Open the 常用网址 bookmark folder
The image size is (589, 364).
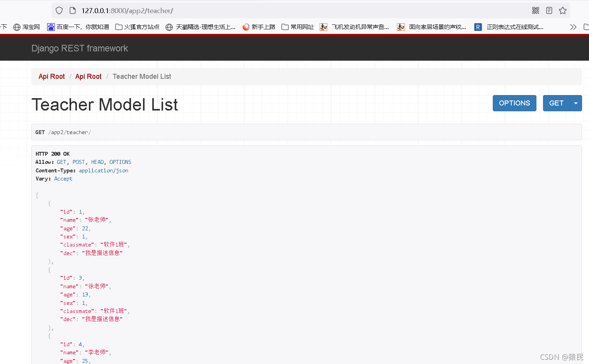(298, 27)
